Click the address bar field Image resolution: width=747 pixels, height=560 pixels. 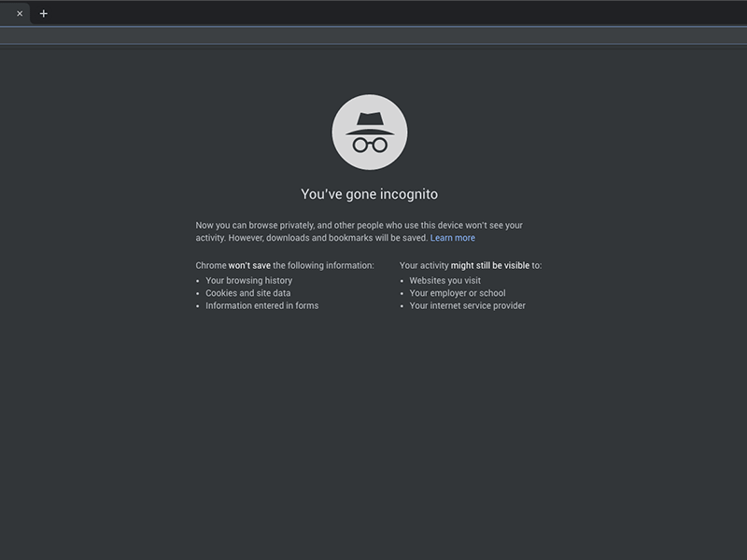[x=373, y=35]
